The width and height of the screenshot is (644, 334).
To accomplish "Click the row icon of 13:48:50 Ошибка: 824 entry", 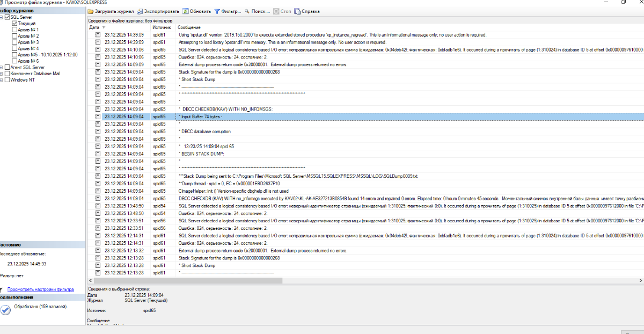I will 98,213.
